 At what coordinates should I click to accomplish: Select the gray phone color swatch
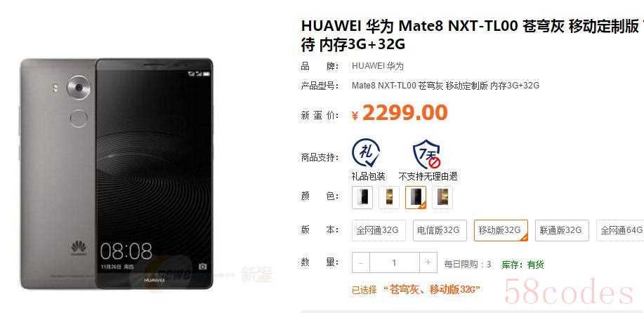[416, 197]
